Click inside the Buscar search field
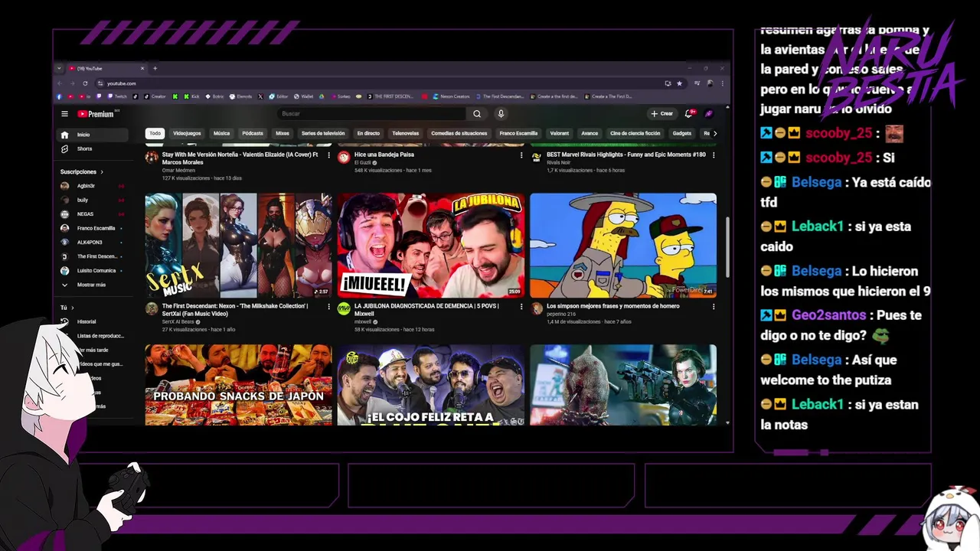Image resolution: width=980 pixels, height=551 pixels. coord(371,114)
